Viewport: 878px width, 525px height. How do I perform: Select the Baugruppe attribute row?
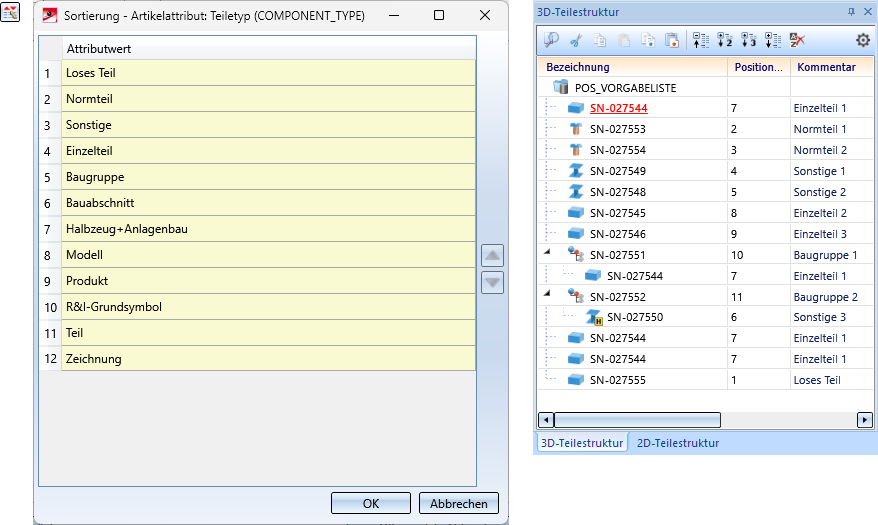(269, 177)
